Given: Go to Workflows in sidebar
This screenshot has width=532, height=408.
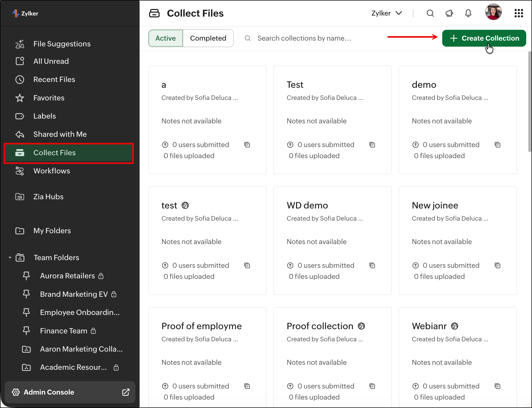Looking at the screenshot, I should click(52, 171).
